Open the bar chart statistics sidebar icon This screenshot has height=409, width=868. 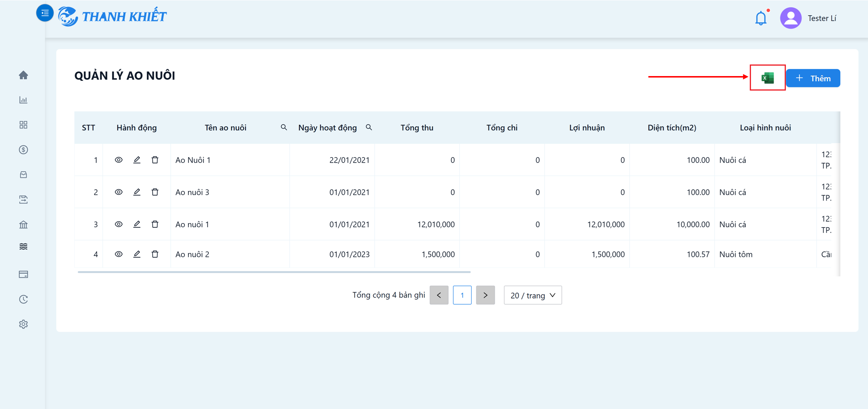click(x=24, y=100)
